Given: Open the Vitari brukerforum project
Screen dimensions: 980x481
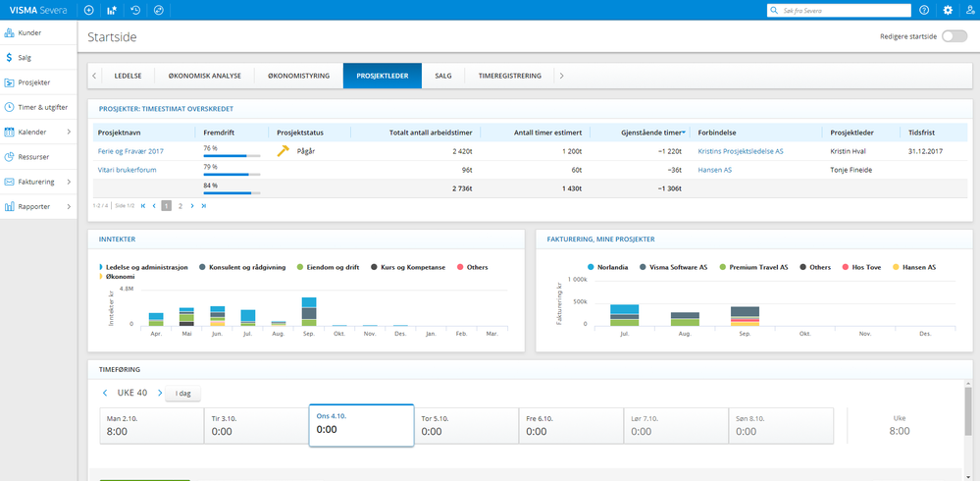Looking at the screenshot, I should (127, 170).
